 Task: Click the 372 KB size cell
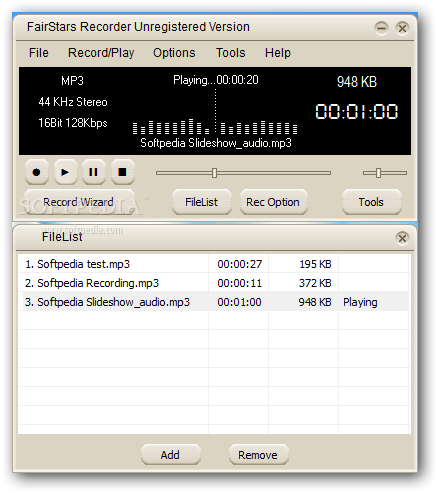pyautogui.click(x=315, y=283)
